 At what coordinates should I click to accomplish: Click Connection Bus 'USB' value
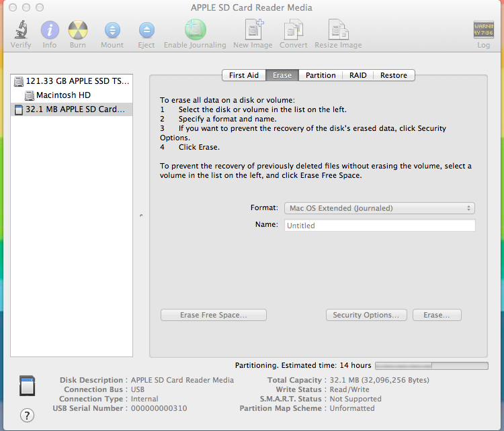coord(138,389)
